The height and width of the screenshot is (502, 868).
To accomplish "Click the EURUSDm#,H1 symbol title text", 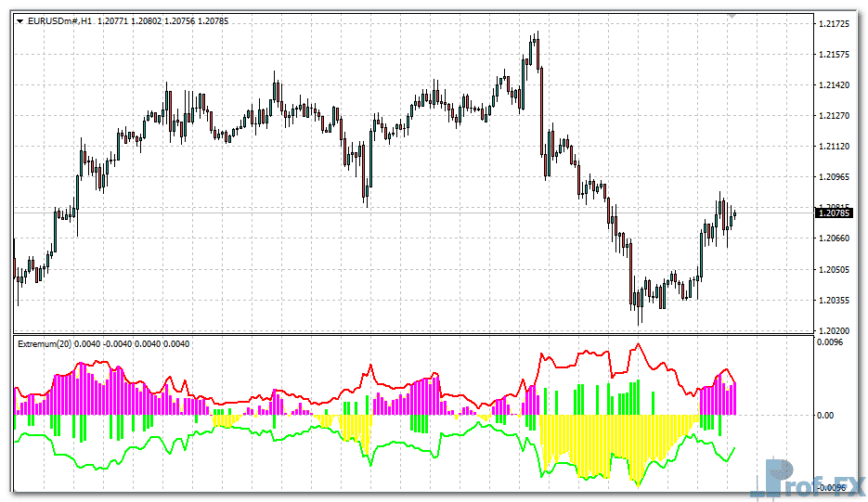I will (60, 19).
